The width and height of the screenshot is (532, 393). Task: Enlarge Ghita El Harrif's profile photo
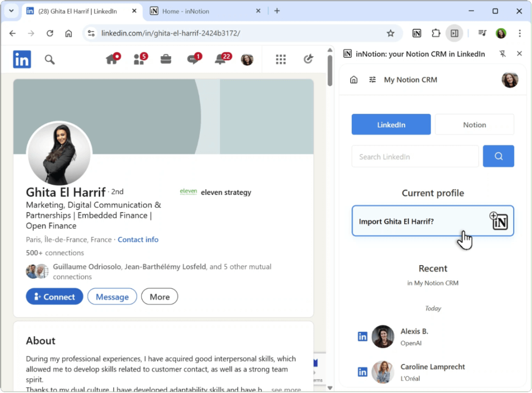pyautogui.click(x=59, y=153)
